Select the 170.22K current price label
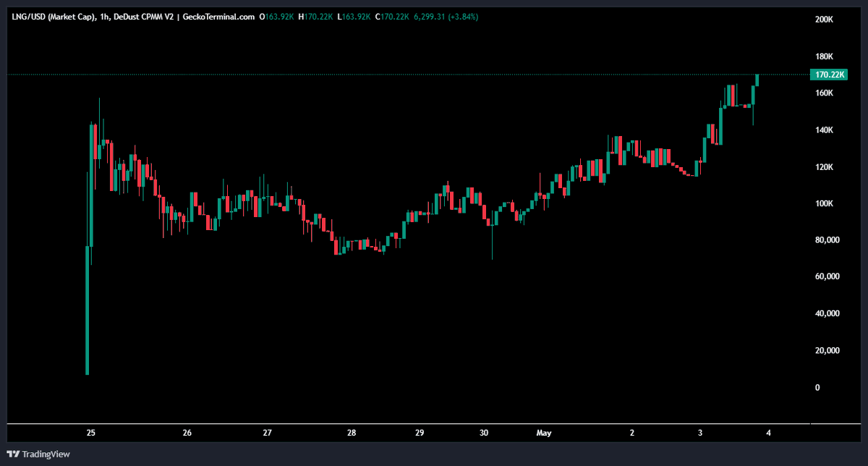The width and height of the screenshot is (868, 466). 830,75
